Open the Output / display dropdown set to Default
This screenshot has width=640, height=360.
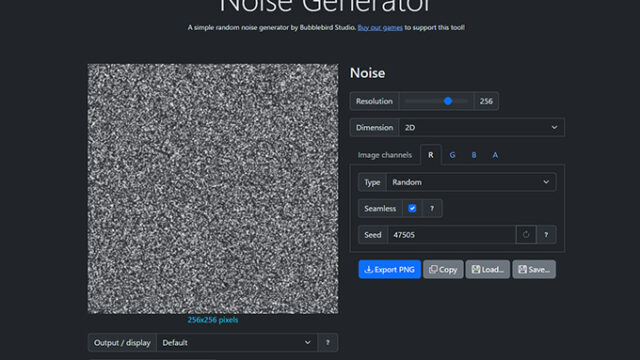pyautogui.click(x=237, y=343)
